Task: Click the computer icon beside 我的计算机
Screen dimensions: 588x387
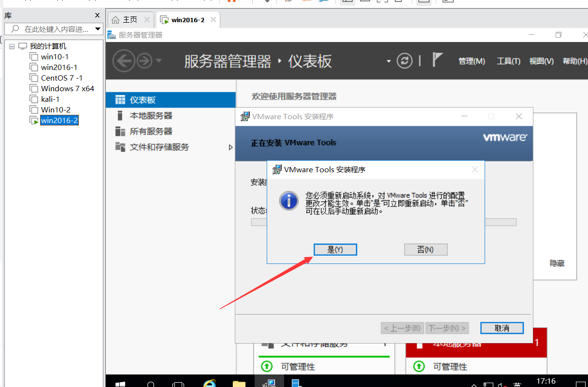Action: coord(23,46)
